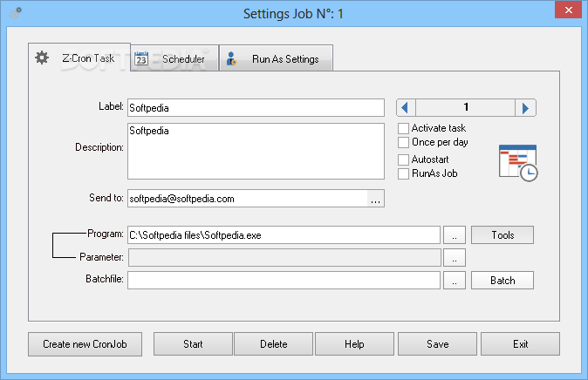Click the Program path field
Viewport: 588px width, 380px height.
(x=284, y=235)
